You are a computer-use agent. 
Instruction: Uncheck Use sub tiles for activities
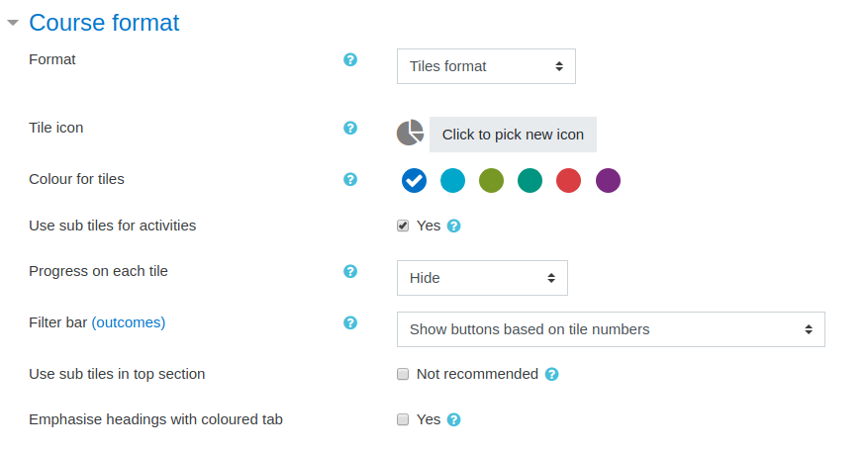click(403, 226)
